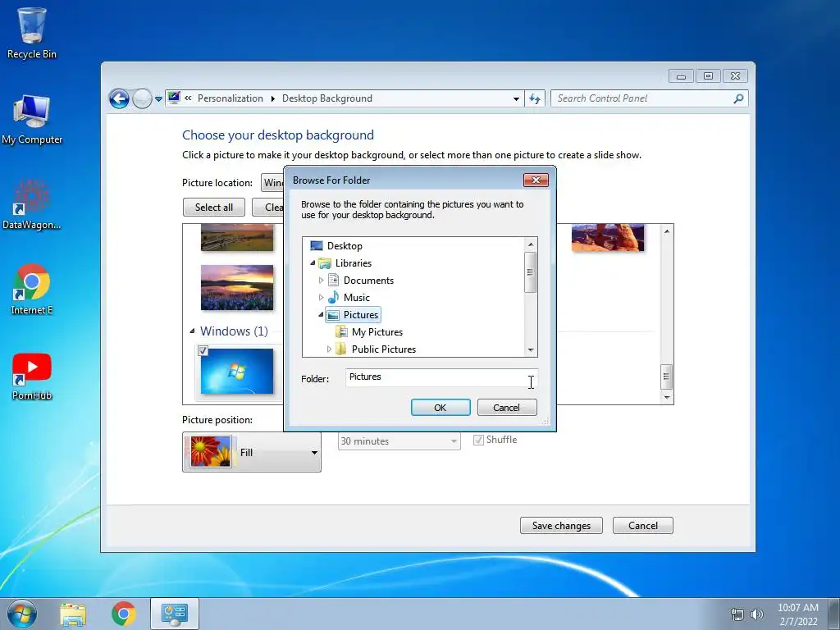Image resolution: width=840 pixels, height=630 pixels.
Task: Select the Windows logo wallpaper thumbnail
Action: tap(237, 372)
